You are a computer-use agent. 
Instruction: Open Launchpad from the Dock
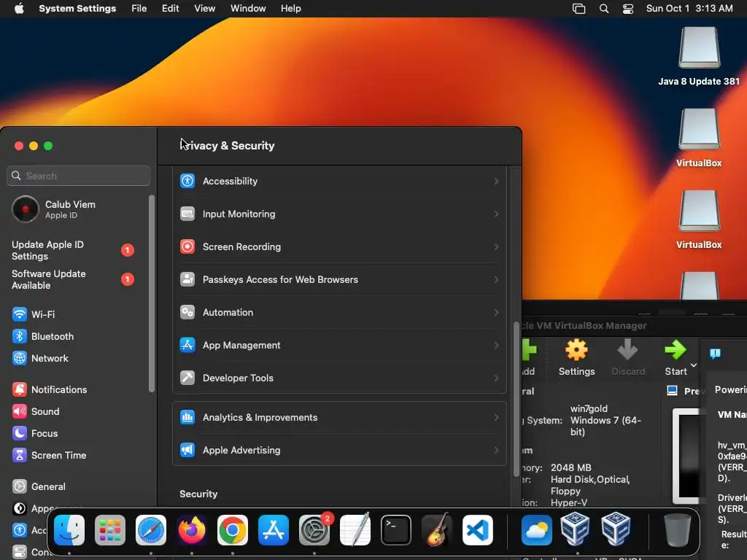[110, 530]
